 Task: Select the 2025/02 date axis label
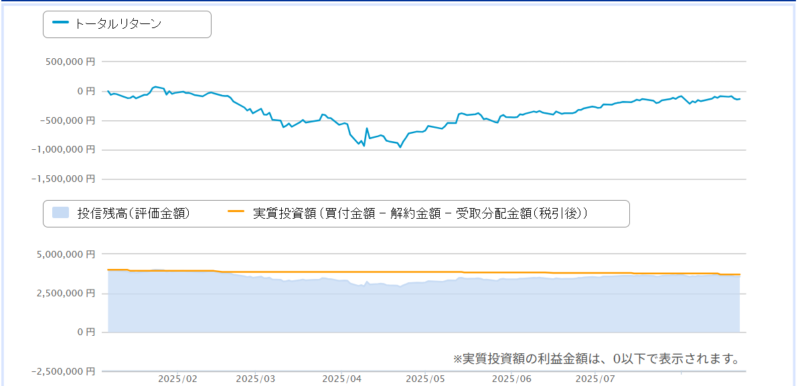[x=178, y=379]
